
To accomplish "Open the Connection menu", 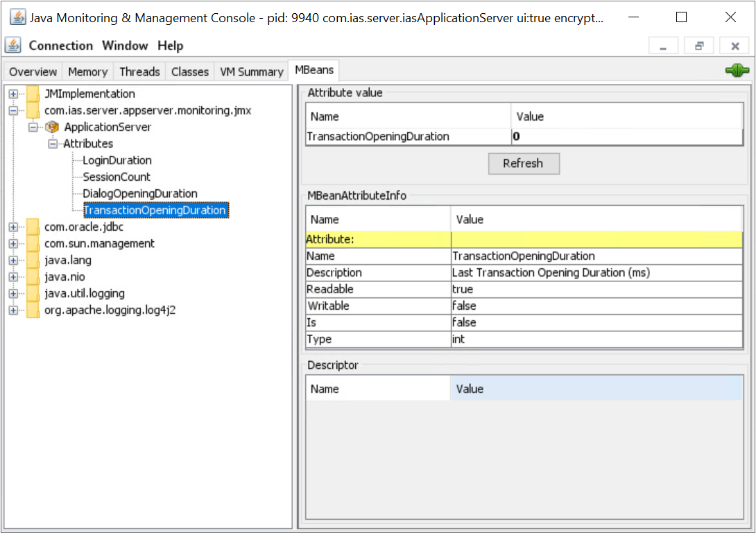I will pos(61,46).
